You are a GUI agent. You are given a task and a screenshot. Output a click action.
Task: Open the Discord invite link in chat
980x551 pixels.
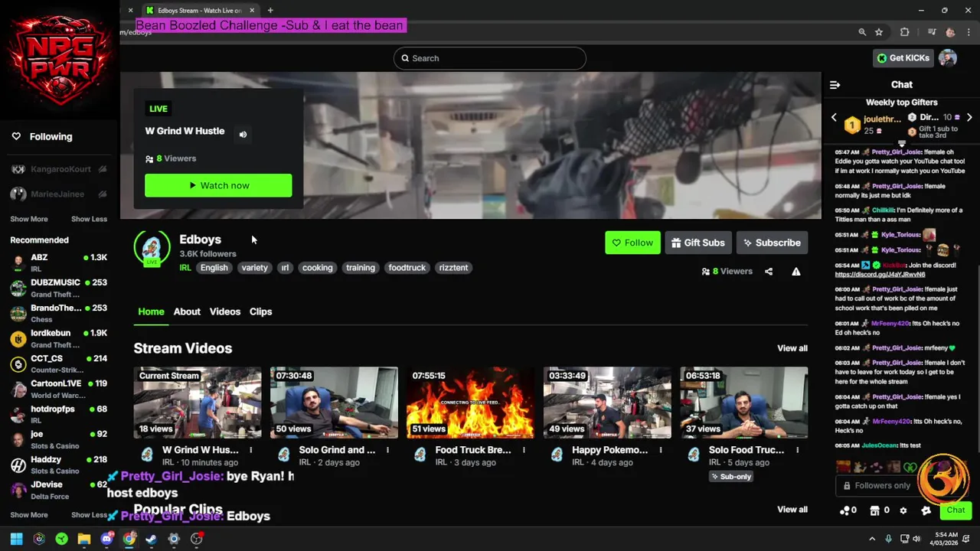[880, 274]
